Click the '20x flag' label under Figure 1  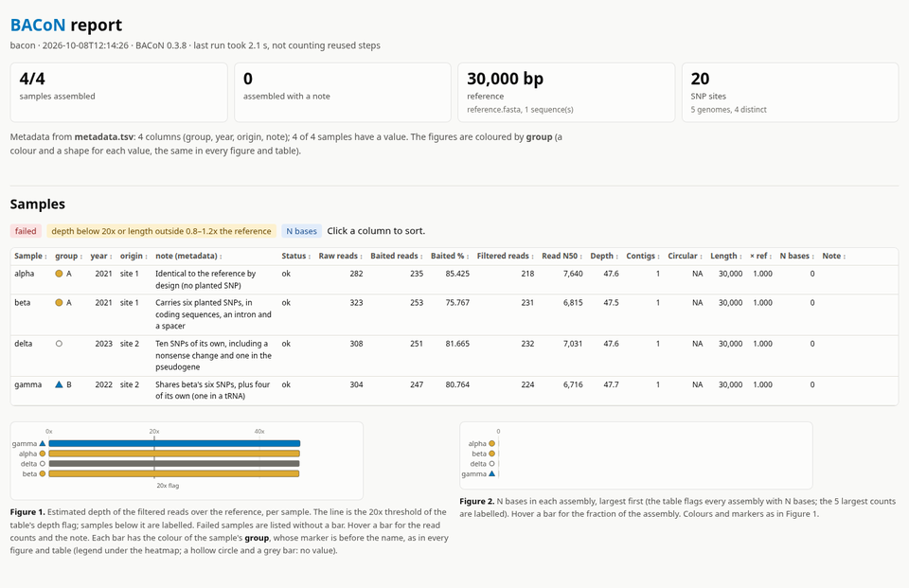tap(168, 486)
